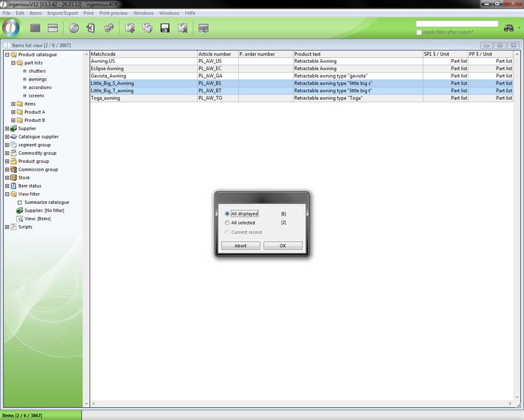
Task: Expand the Stock tree node
Action: pos(7,178)
